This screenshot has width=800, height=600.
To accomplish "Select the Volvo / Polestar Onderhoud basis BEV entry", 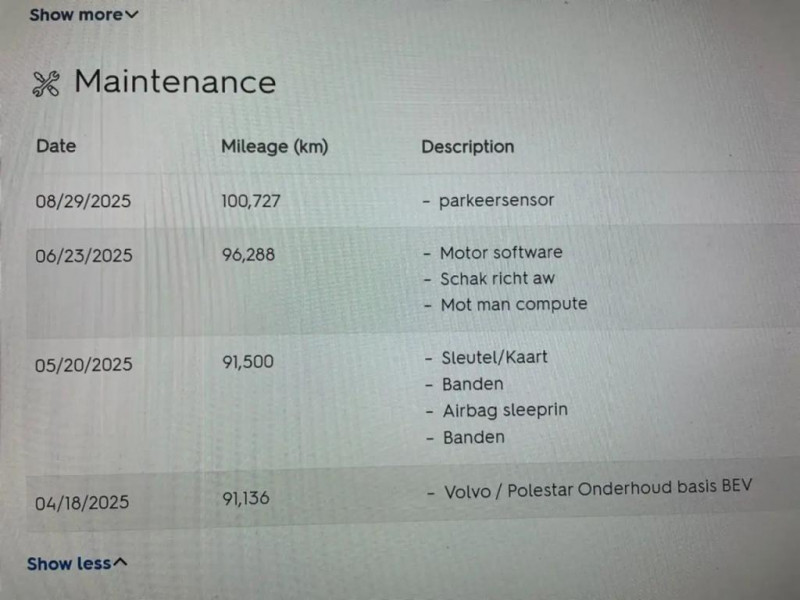I will [x=597, y=491].
